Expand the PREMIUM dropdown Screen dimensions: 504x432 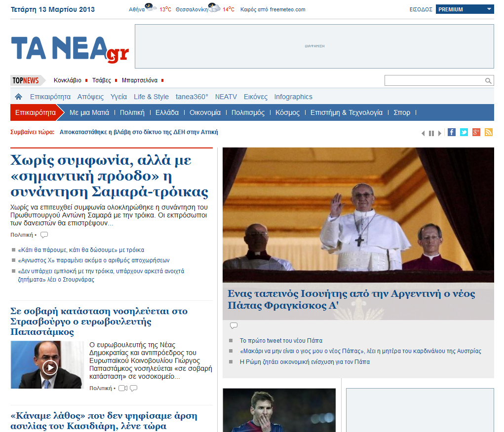(489, 9)
